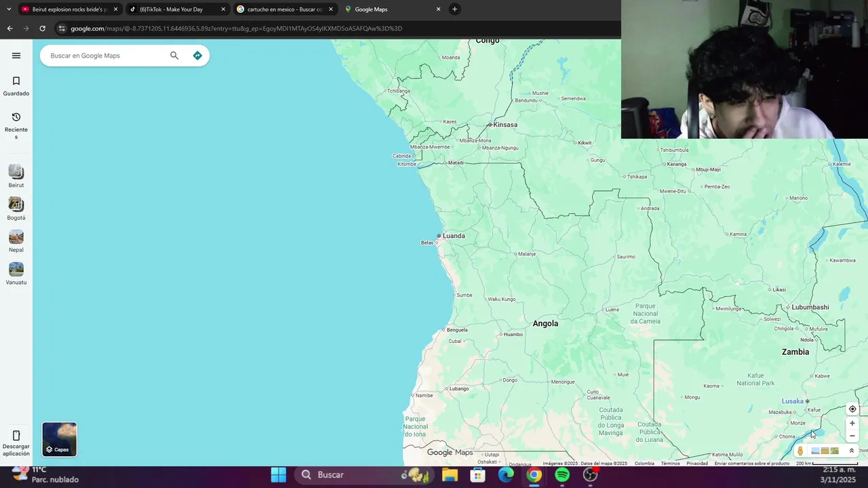Click the Lubango city label
This screenshot has height=488, width=868.
tap(459, 389)
